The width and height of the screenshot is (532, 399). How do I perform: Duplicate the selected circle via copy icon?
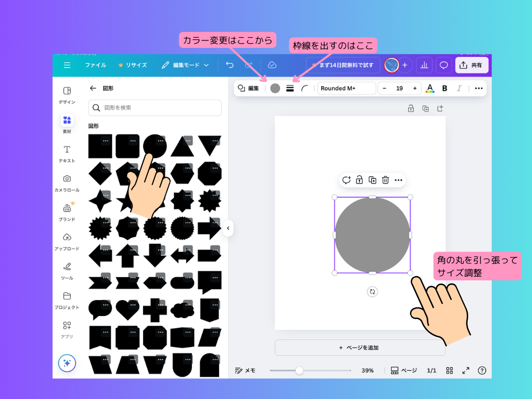(372, 180)
